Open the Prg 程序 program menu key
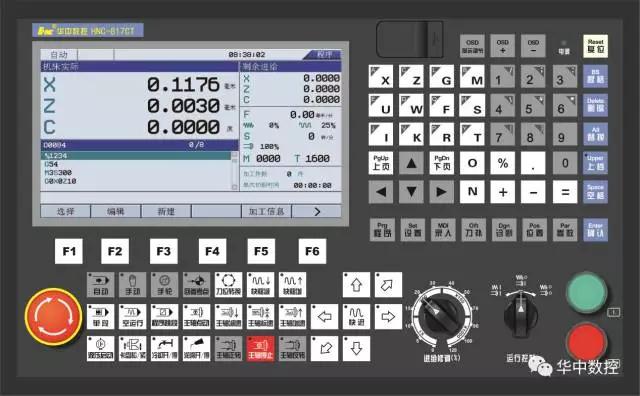The image size is (640, 396). click(x=382, y=230)
